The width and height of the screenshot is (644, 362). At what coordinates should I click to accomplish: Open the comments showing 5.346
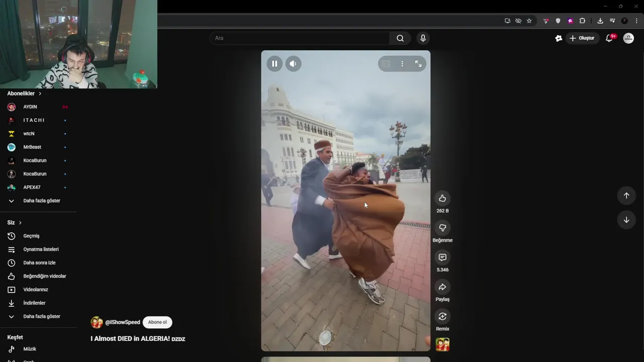(x=442, y=257)
